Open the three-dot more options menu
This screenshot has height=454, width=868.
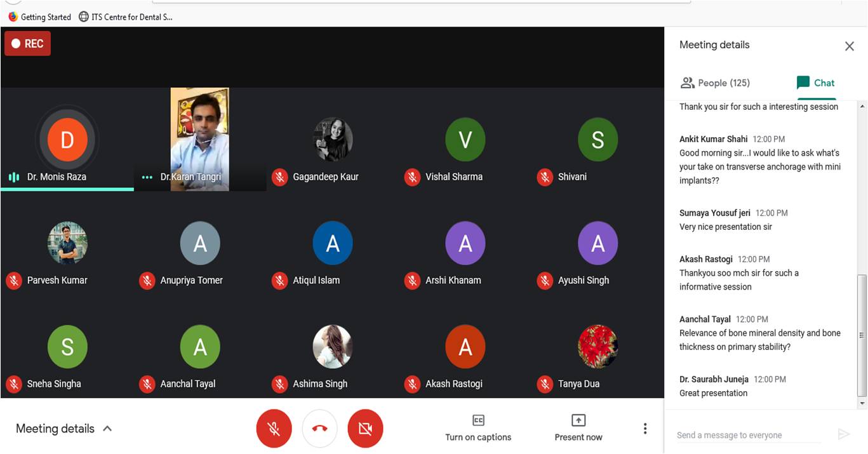pyautogui.click(x=645, y=429)
